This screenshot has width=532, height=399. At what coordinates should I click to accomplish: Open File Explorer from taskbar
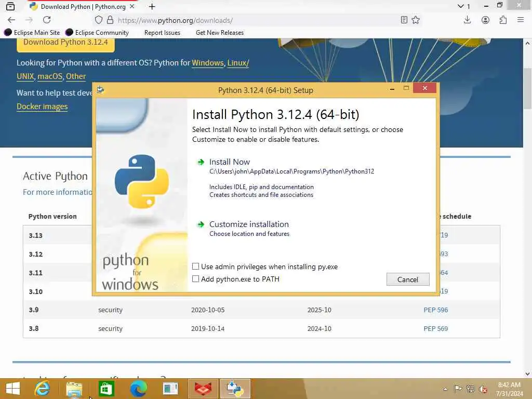coord(74,389)
